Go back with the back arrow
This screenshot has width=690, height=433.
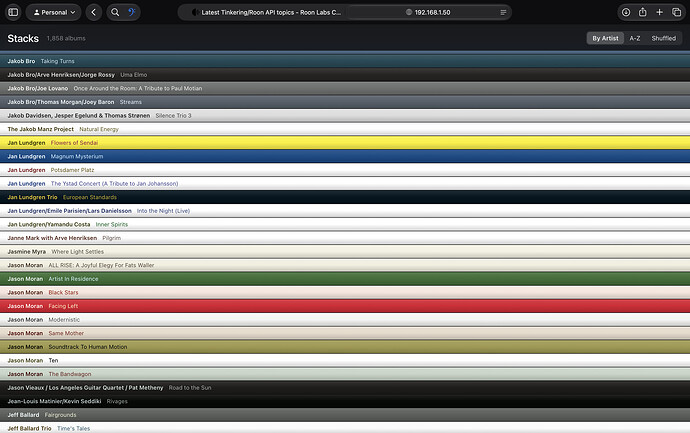coord(93,12)
